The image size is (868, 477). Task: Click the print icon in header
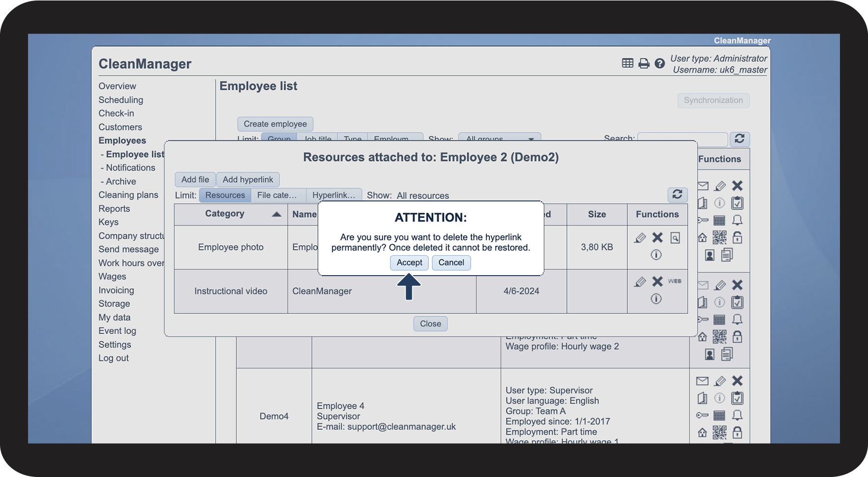[x=644, y=63]
